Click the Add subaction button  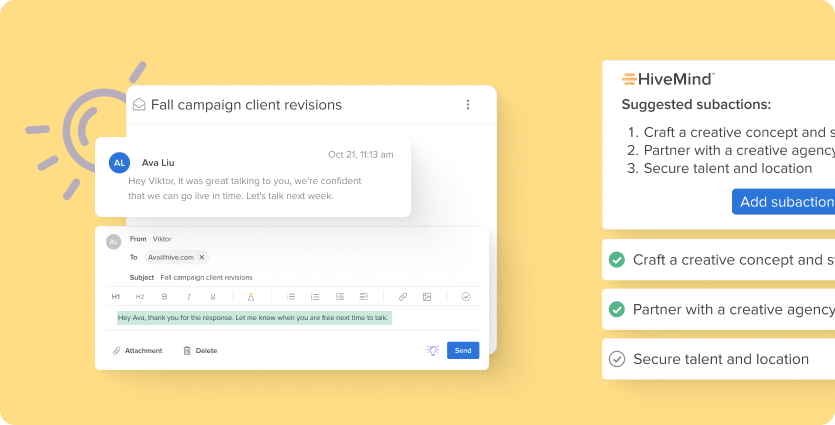click(x=783, y=202)
